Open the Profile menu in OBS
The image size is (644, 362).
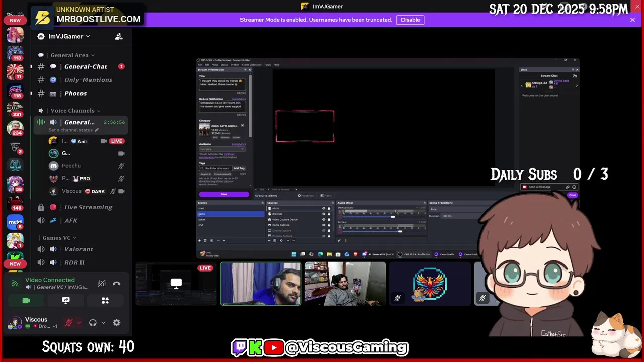click(x=235, y=65)
